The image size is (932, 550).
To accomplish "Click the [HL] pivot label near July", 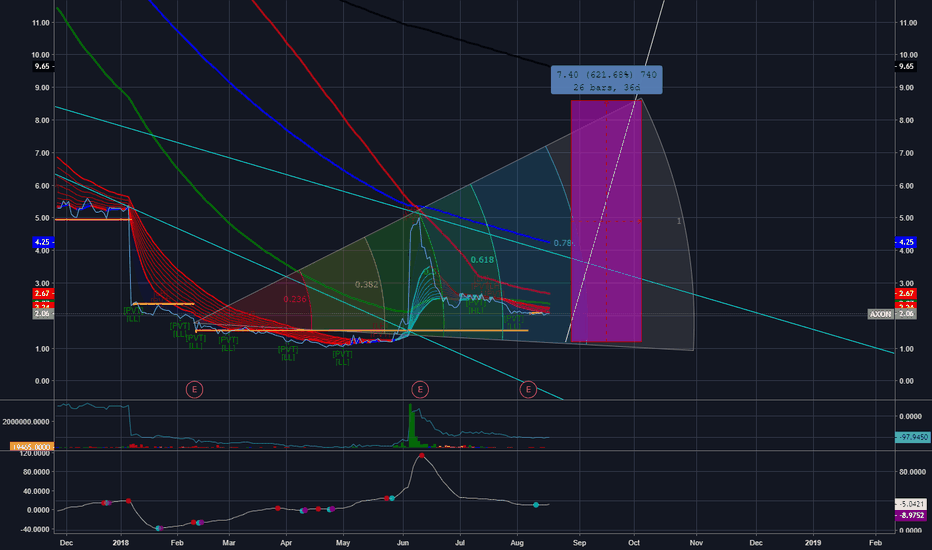I will pos(476,310).
